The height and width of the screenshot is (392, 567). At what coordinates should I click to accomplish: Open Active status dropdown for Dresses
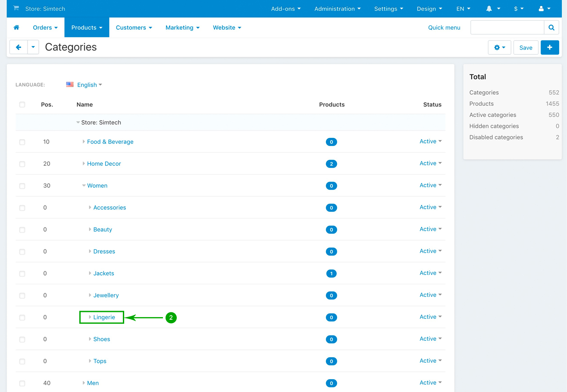[x=430, y=251]
